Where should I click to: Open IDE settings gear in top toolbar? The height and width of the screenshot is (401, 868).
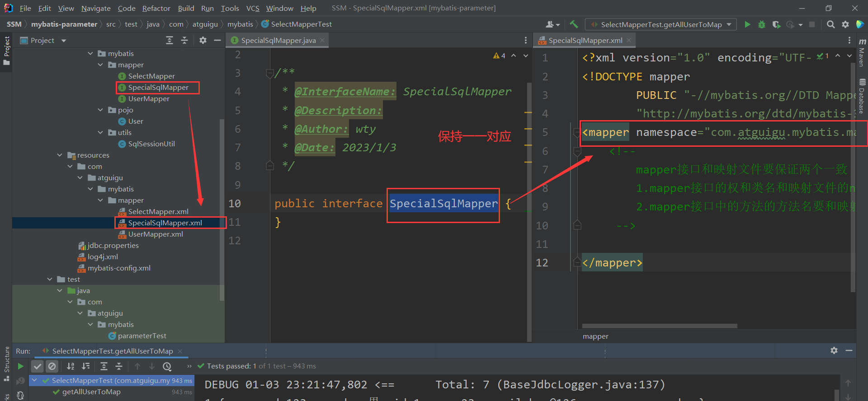coord(845,24)
